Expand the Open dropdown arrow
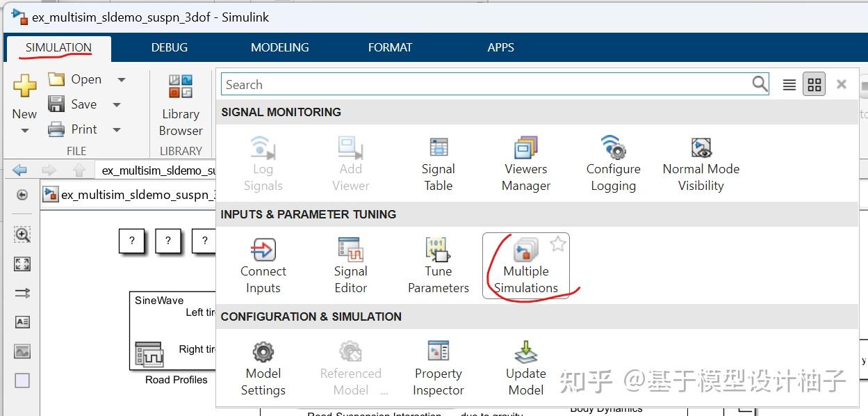 (x=122, y=79)
